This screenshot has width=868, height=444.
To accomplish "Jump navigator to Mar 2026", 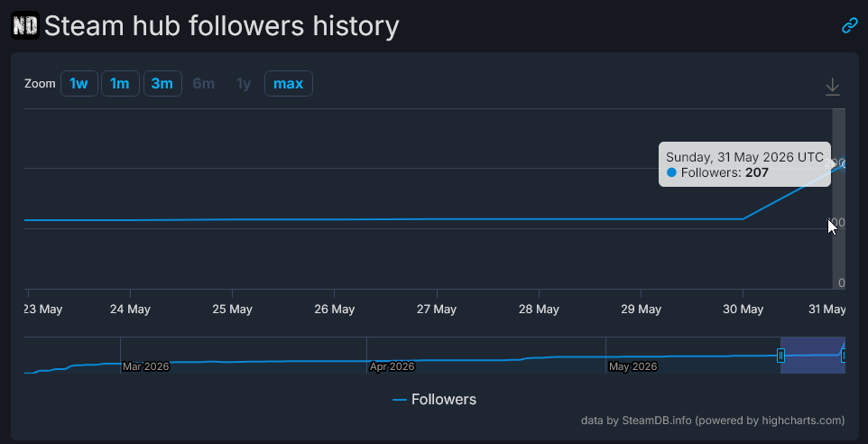I will (145, 366).
